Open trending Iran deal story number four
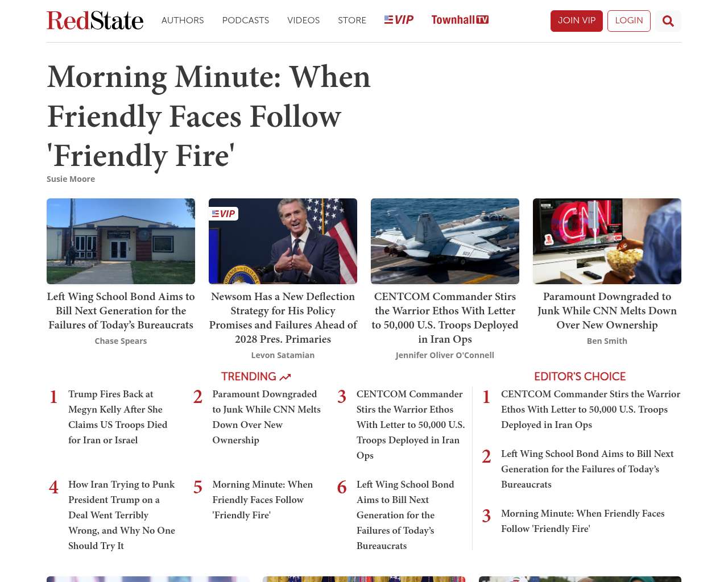The width and height of the screenshot is (728, 582). pos(122,515)
